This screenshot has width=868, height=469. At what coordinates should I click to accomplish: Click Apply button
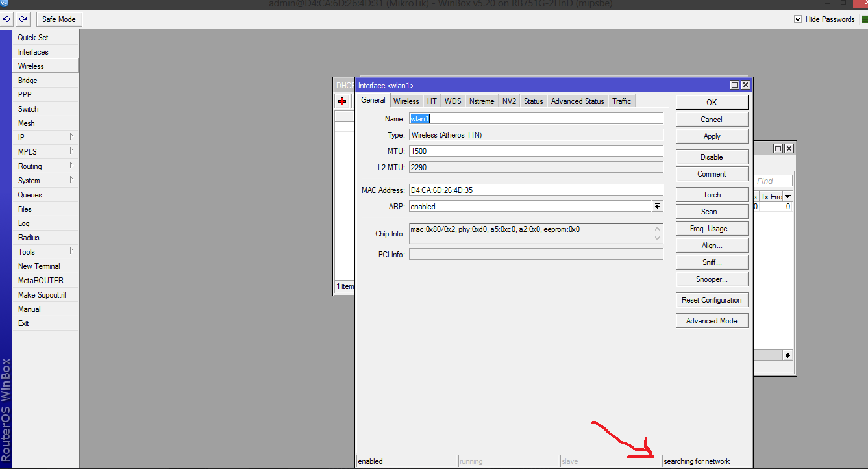point(712,136)
